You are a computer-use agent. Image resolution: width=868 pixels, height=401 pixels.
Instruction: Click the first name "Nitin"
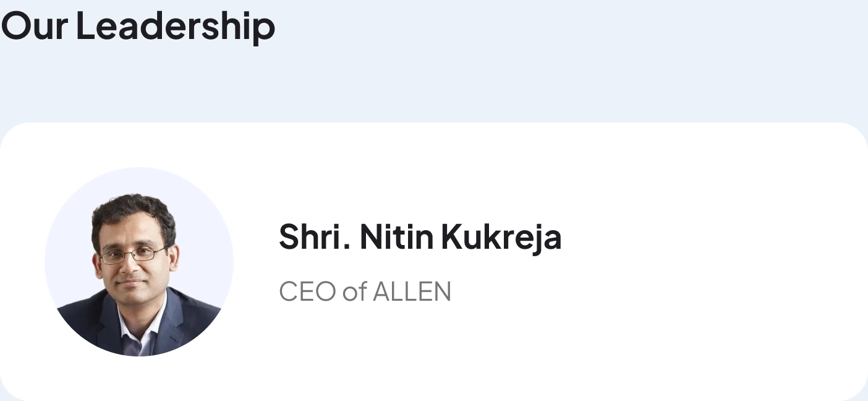(x=396, y=237)
